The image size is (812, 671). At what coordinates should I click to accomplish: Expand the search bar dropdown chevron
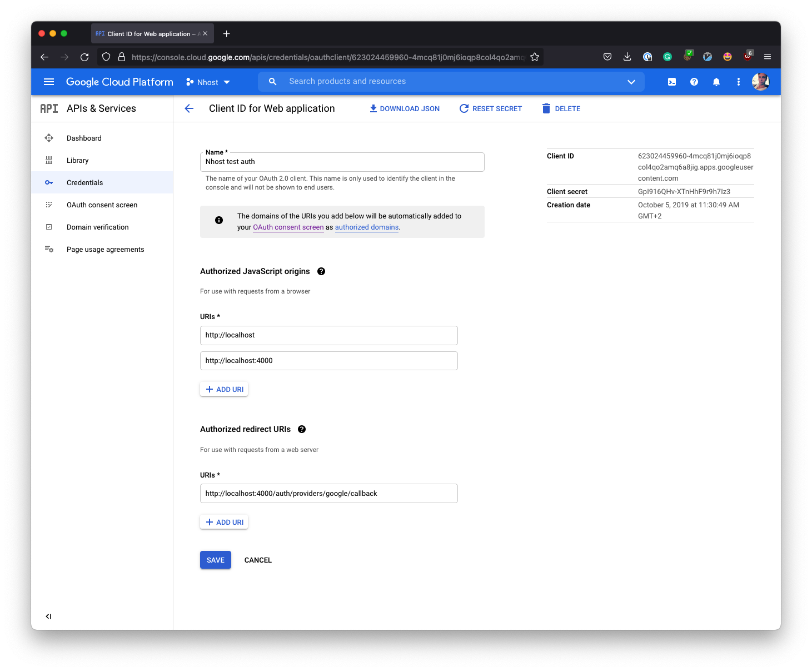coord(631,82)
